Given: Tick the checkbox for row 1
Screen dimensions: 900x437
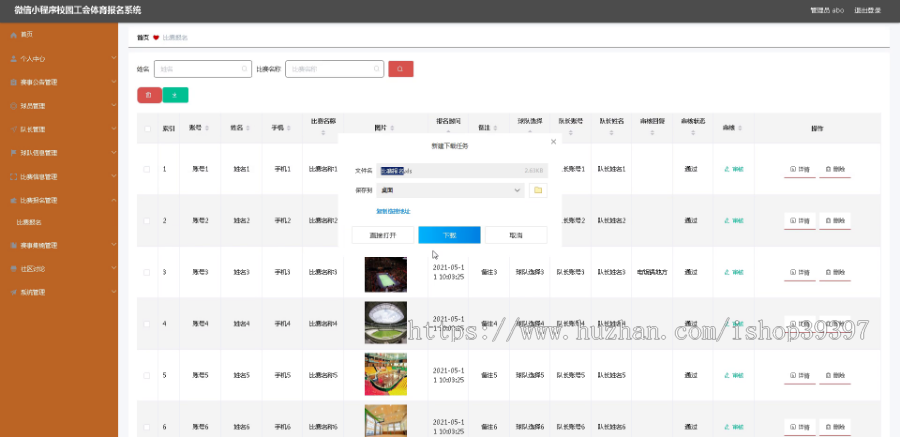Looking at the screenshot, I should coord(147,169).
